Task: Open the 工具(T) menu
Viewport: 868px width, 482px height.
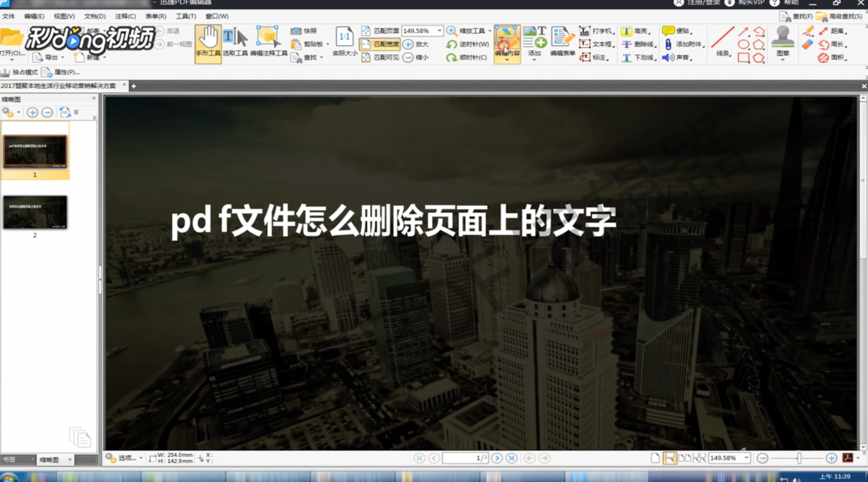Action: pos(186,16)
